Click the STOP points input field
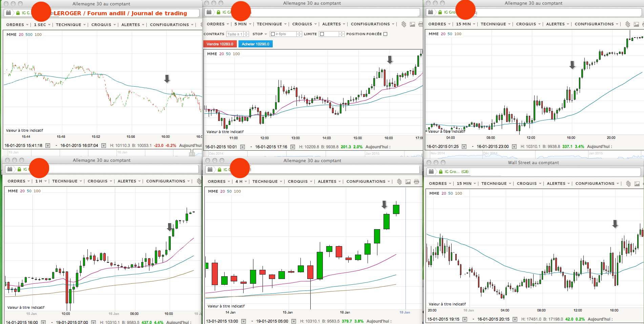This screenshot has width=644, height=324. [x=286, y=34]
